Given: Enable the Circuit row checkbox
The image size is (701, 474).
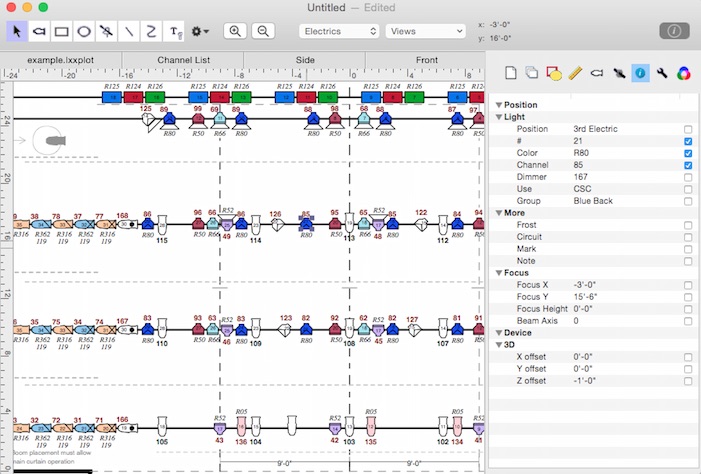Looking at the screenshot, I should click(x=688, y=237).
